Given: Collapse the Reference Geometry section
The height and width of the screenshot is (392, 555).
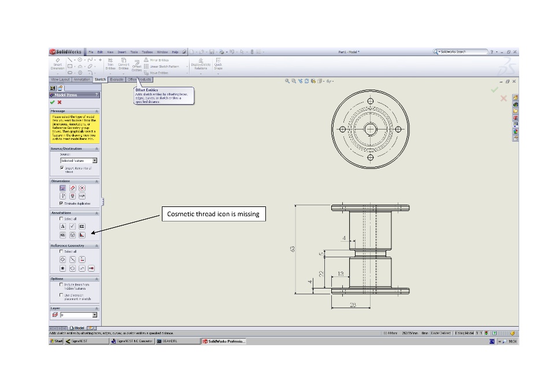Looking at the screenshot, I should pos(97,246).
